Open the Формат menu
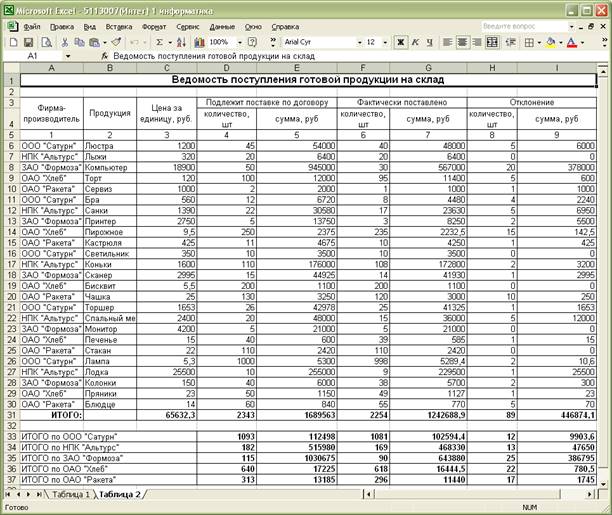 click(154, 27)
